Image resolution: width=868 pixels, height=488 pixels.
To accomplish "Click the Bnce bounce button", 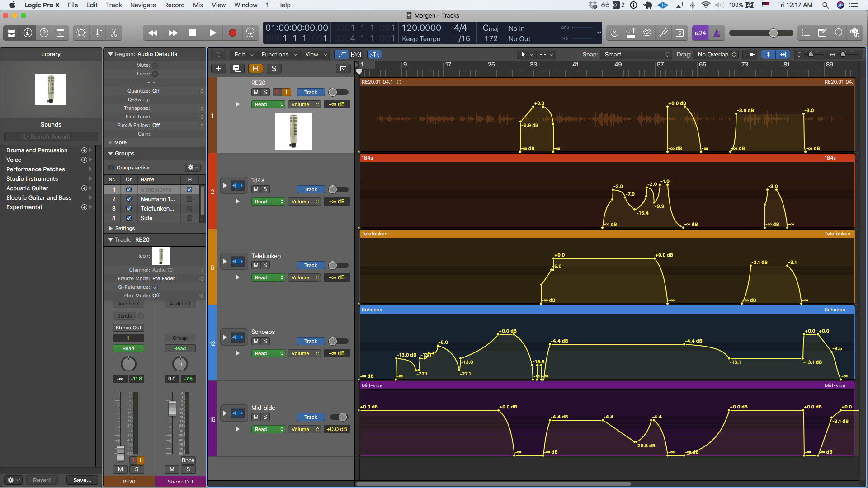I will coord(188,460).
